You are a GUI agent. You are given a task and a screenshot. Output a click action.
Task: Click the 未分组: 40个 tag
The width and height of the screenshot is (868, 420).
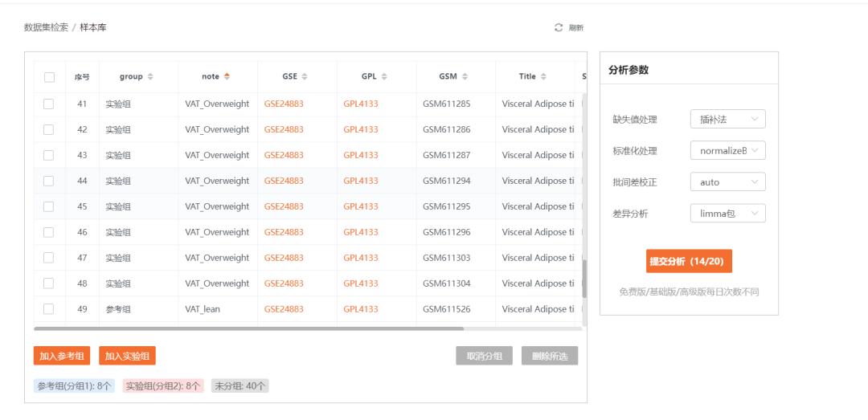tap(240, 386)
